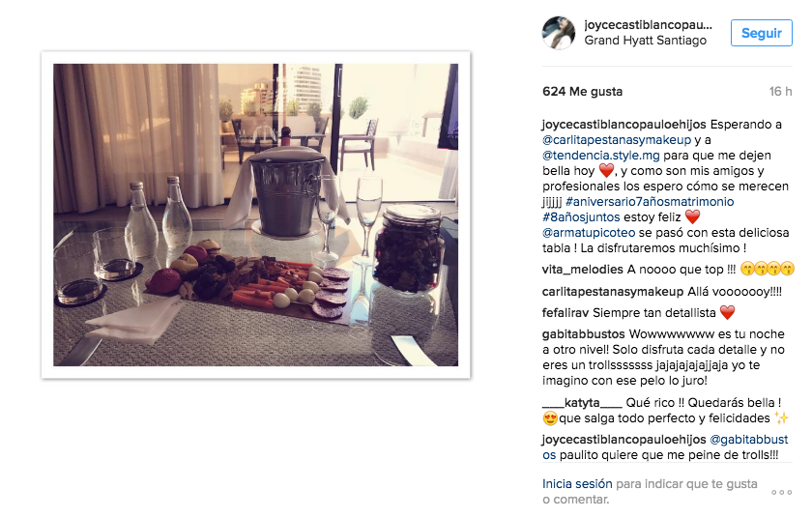
Task: Open hashtag #aniversario7añosmatrimonio
Action: 650,202
